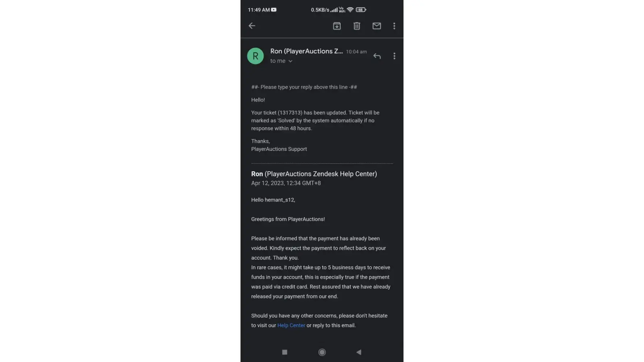Tap the Wi-Fi status bar icon

350,10
